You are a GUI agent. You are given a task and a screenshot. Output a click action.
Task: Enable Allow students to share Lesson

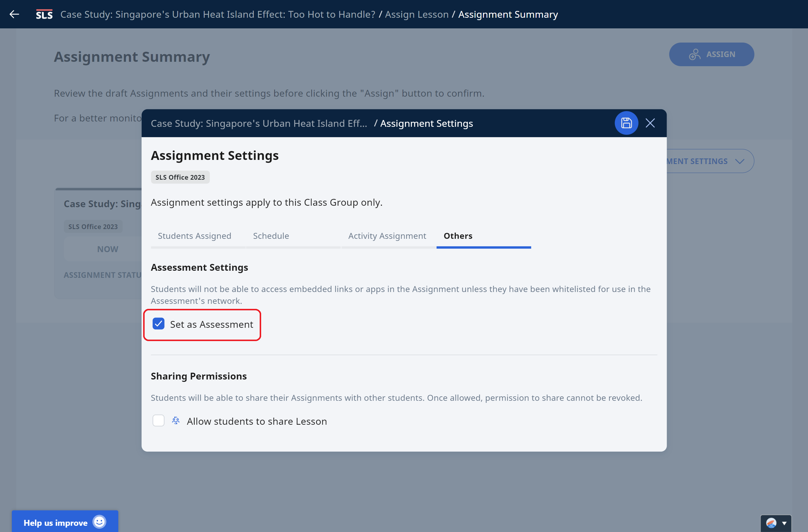click(159, 421)
